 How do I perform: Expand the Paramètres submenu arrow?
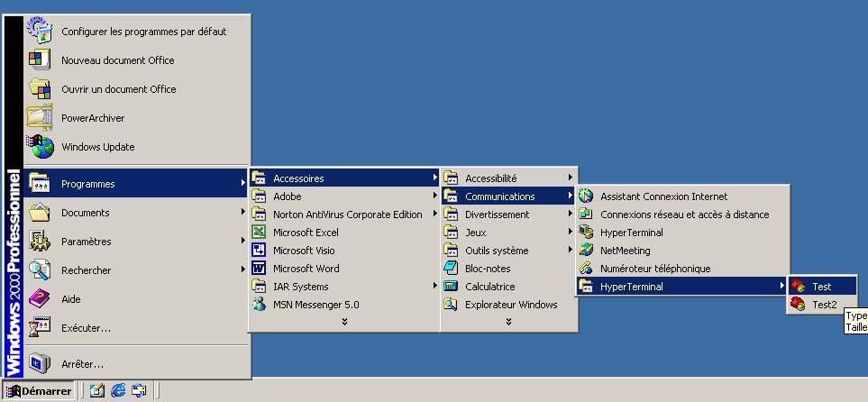(243, 241)
